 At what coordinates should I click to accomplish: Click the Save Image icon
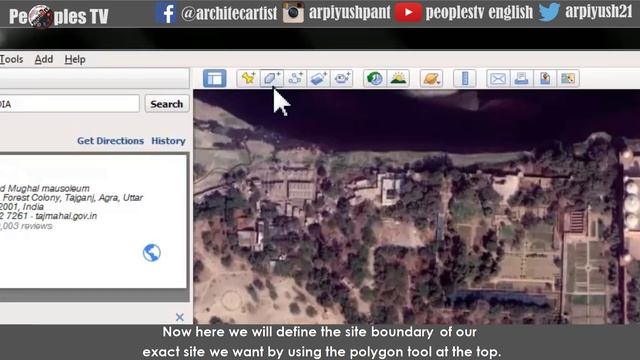click(545, 78)
